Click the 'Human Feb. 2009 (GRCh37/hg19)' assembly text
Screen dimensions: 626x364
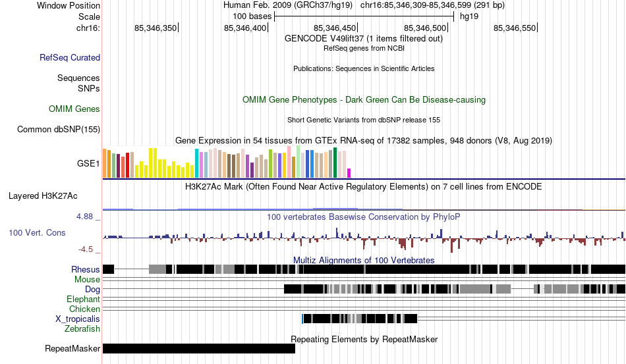click(x=288, y=5)
